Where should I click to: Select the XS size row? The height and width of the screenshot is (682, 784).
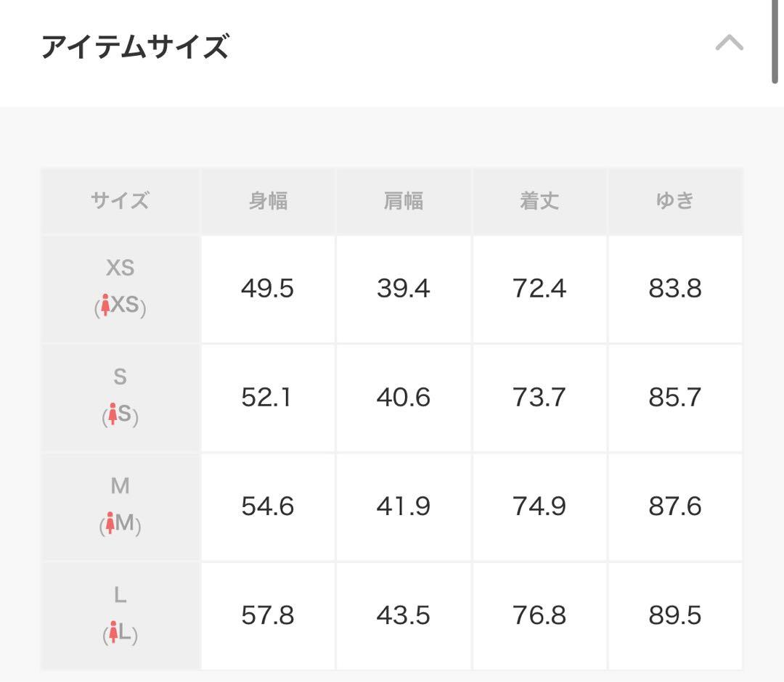(120, 287)
